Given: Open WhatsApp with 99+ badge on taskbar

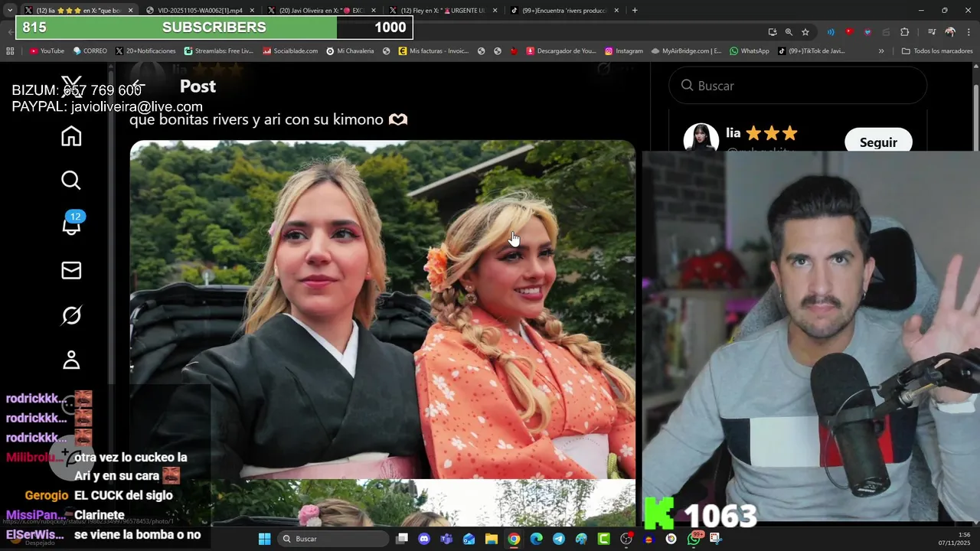Looking at the screenshot, I should tap(694, 538).
